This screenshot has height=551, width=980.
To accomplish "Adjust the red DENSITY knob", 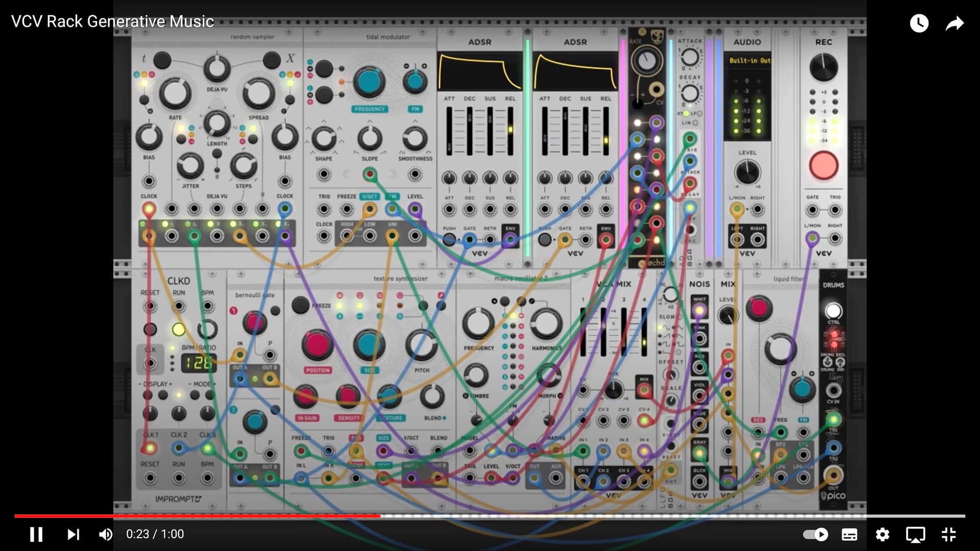I will [348, 396].
